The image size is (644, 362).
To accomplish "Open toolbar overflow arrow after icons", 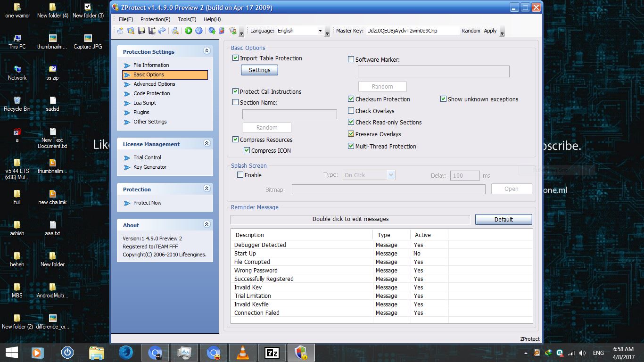I will [242, 33].
